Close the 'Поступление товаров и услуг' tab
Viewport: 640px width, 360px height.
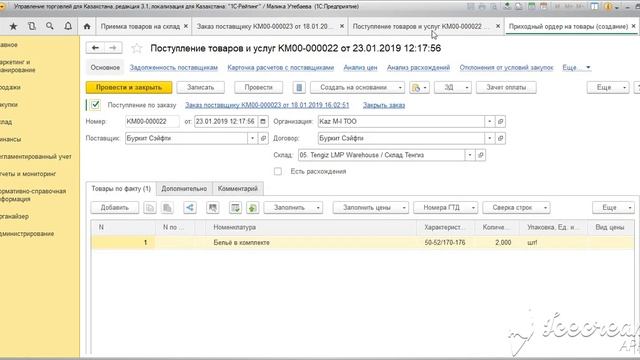click(x=498, y=26)
